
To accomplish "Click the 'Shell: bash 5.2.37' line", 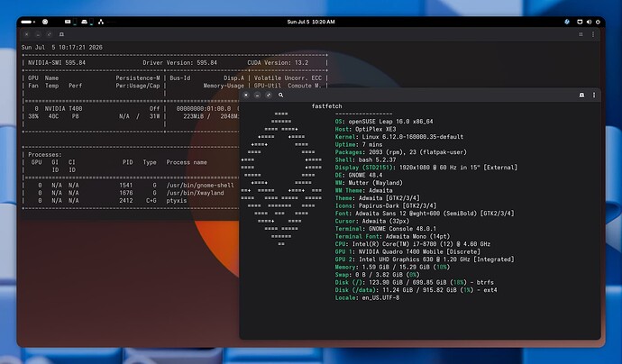I will [365, 159].
